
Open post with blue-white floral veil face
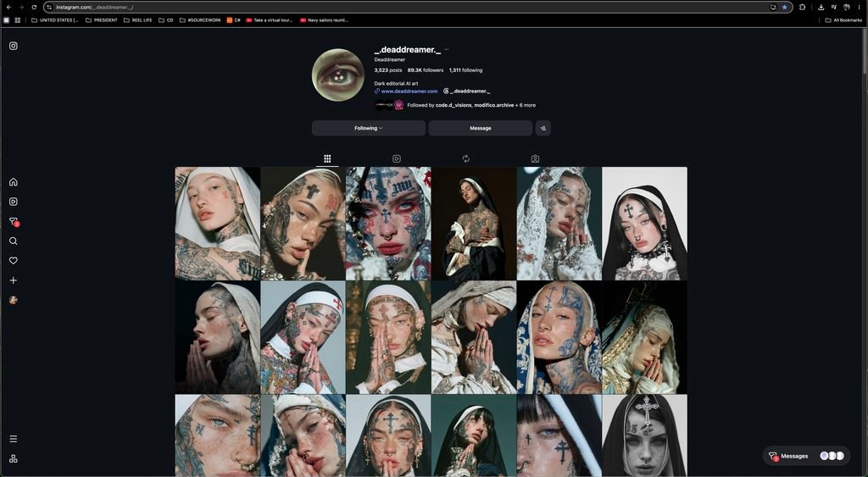[559, 337]
